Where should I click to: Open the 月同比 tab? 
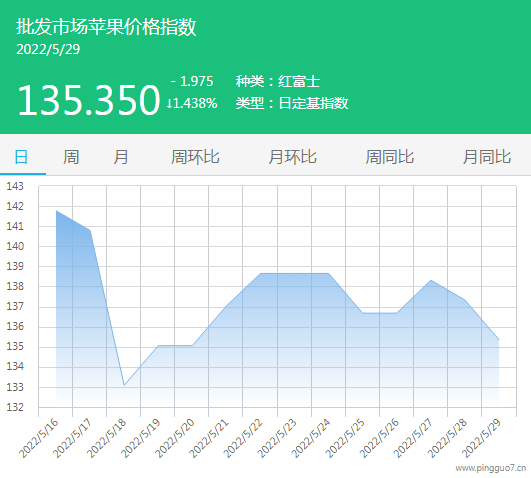(487, 157)
